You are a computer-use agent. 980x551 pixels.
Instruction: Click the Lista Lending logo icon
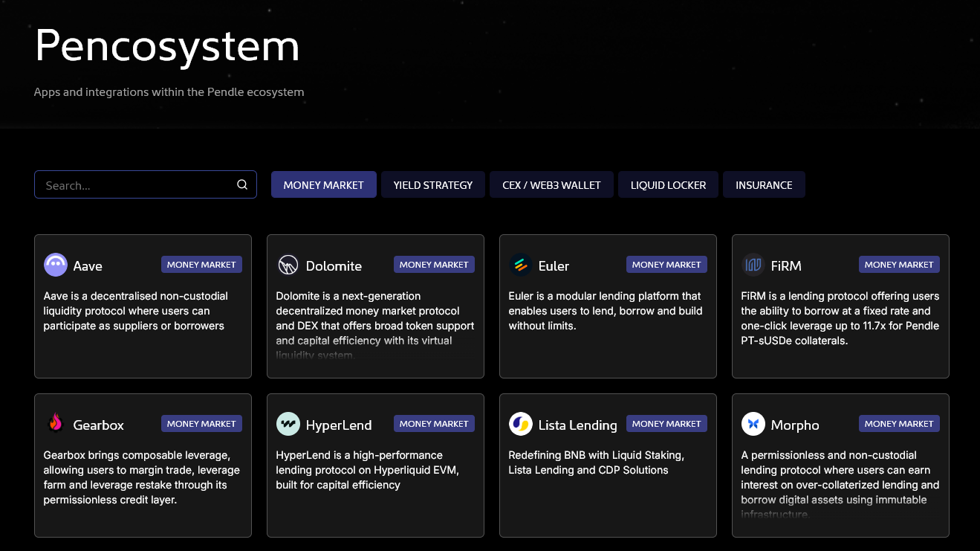pos(521,424)
